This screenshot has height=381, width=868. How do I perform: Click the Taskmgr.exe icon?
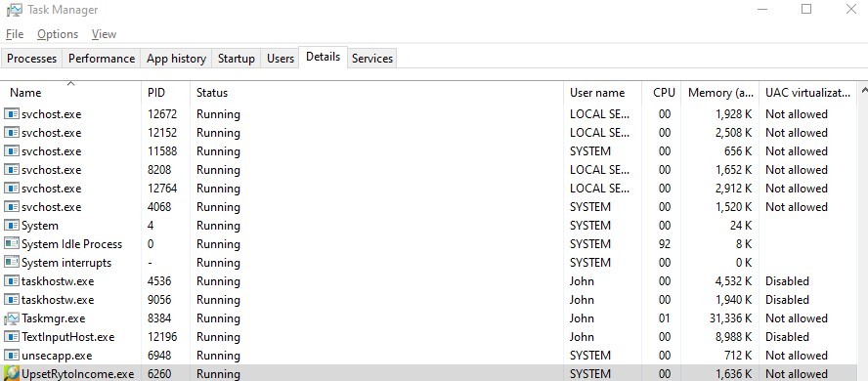12,317
